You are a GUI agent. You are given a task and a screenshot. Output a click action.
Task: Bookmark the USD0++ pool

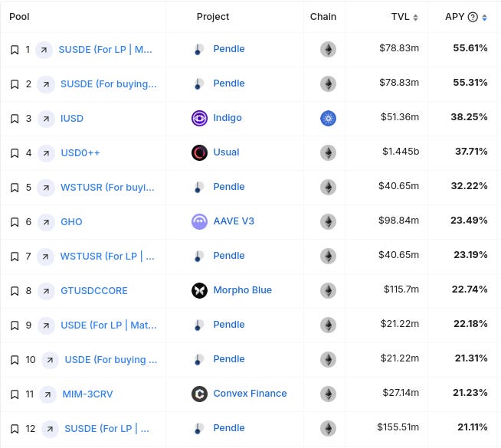click(15, 153)
